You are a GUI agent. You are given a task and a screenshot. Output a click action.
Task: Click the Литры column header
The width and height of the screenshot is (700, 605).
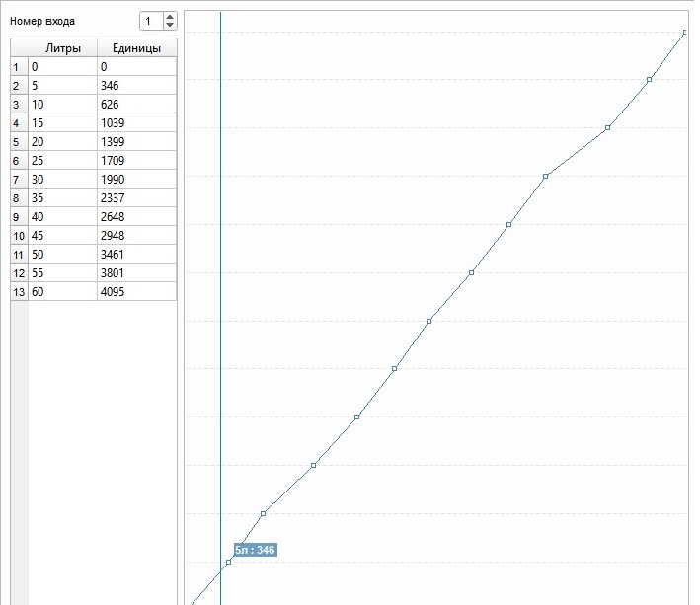click(x=63, y=48)
